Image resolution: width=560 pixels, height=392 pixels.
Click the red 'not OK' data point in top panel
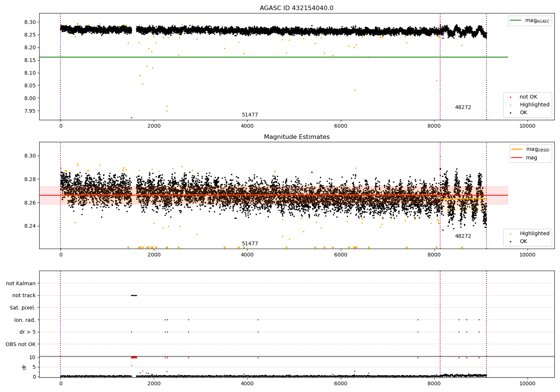131,118
